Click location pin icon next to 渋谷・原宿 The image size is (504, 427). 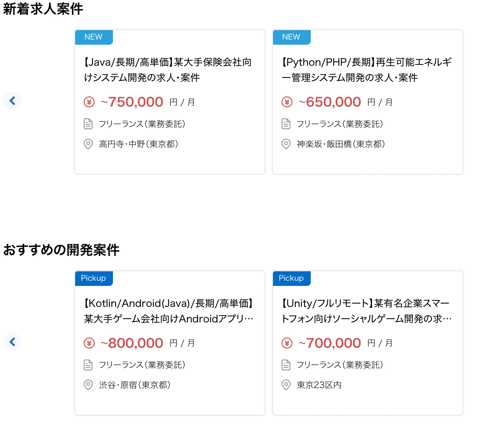click(88, 385)
